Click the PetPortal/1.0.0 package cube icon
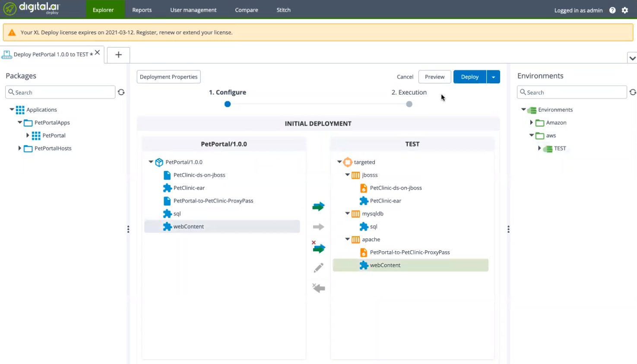 tap(159, 162)
